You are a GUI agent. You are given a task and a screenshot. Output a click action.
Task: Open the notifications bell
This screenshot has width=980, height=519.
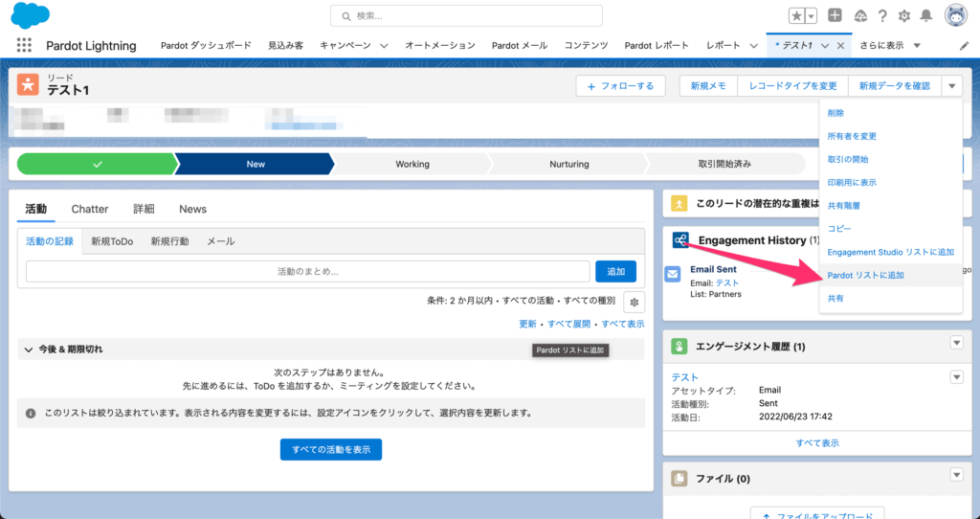coord(926,15)
